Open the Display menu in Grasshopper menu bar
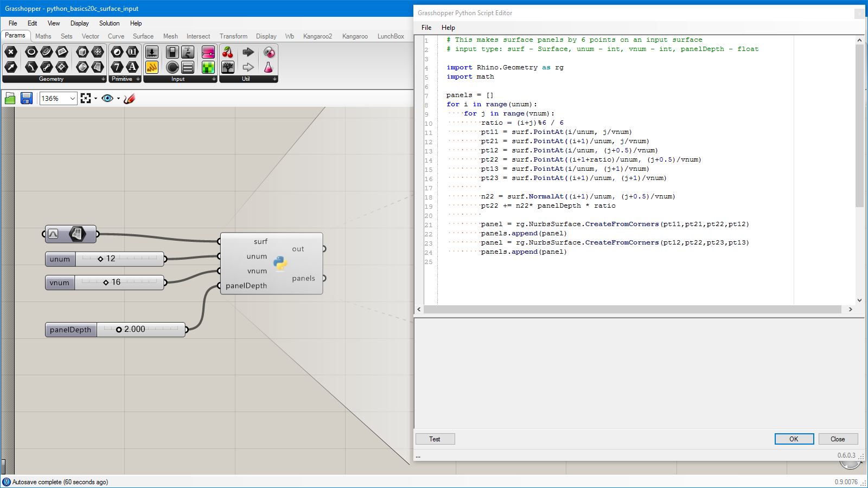Image resolution: width=868 pixels, height=488 pixels. (x=79, y=23)
